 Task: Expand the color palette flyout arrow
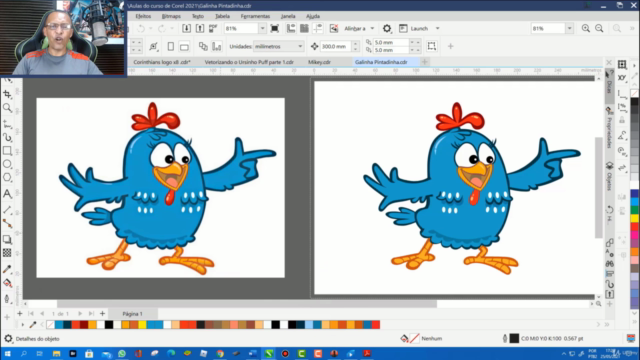point(22,325)
